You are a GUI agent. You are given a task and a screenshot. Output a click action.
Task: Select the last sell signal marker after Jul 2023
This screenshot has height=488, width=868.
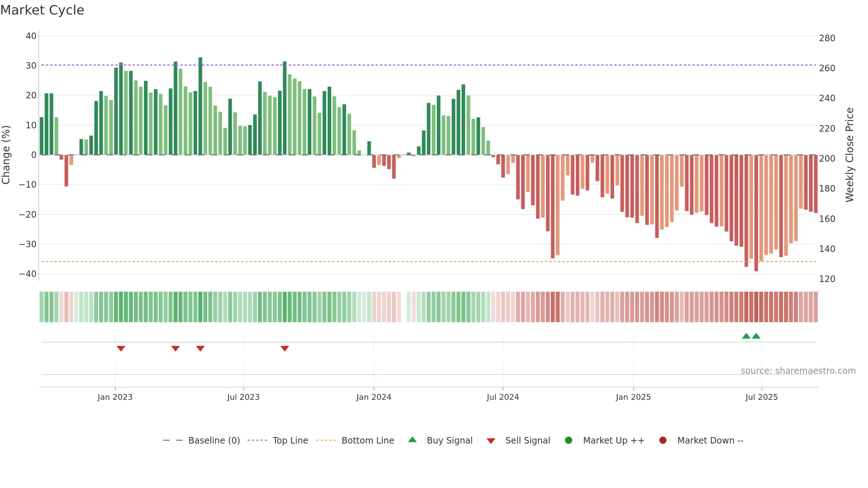pos(285,348)
